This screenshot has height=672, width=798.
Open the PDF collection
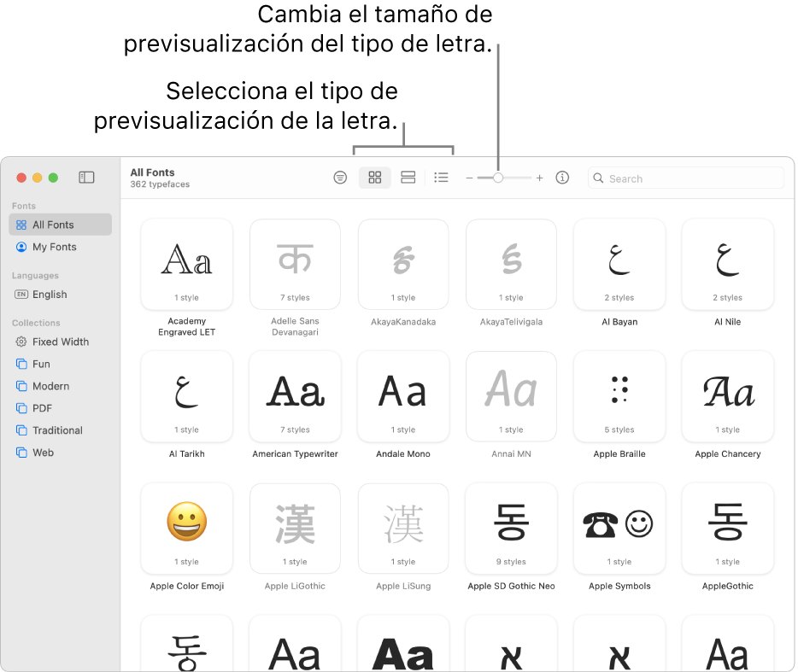click(60, 408)
